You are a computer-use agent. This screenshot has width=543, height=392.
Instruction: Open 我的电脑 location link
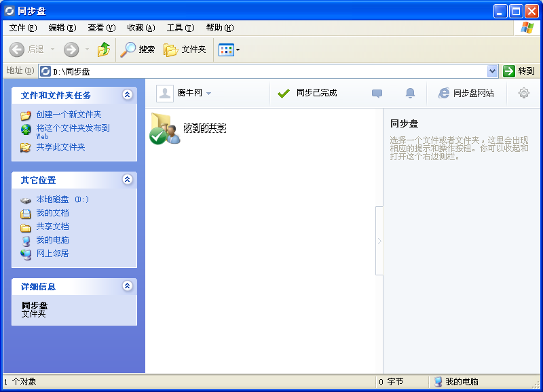[52, 240]
